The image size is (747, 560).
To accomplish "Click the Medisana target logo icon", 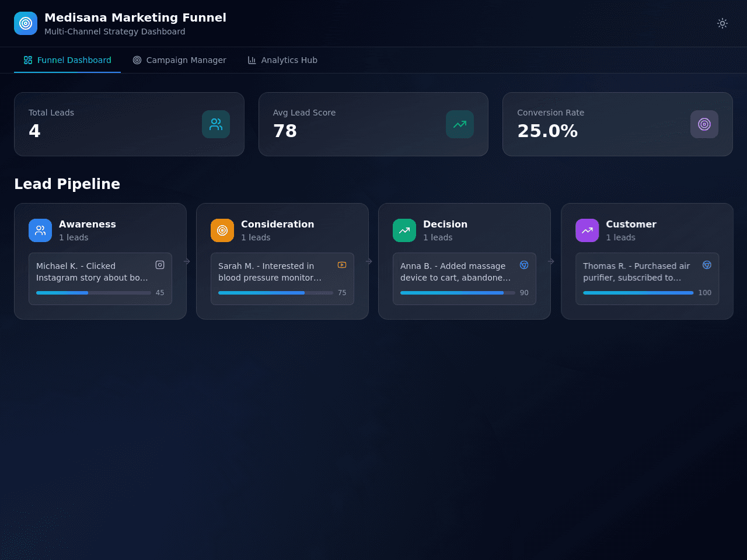I will (x=26, y=23).
